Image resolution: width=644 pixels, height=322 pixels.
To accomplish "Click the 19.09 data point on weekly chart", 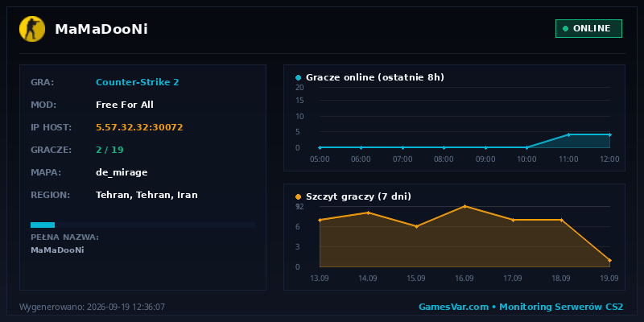I will (x=609, y=260).
